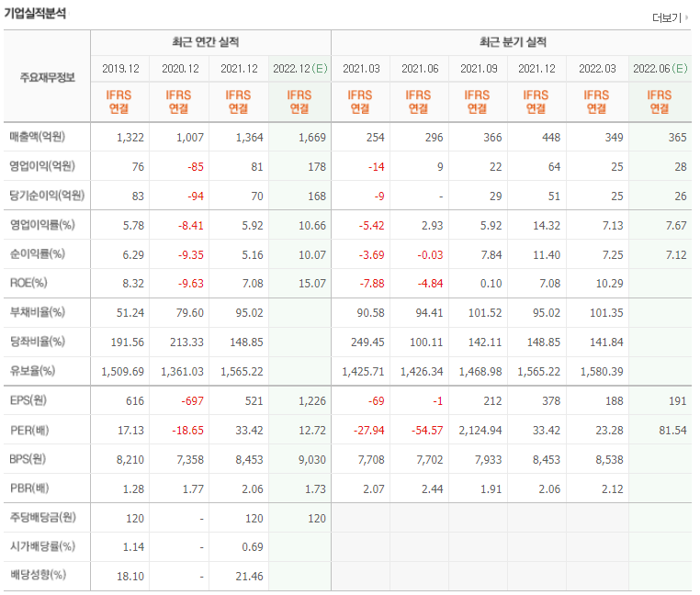Click the 최근 분기 실적 header
Viewport: 700px width, 595px height.
[x=513, y=42]
